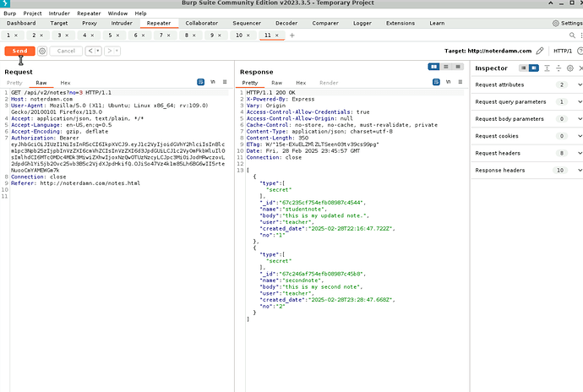Image resolution: width=583 pixels, height=392 pixels.
Task: Click the blue actions icon in Request panel
Action: [x=201, y=82]
